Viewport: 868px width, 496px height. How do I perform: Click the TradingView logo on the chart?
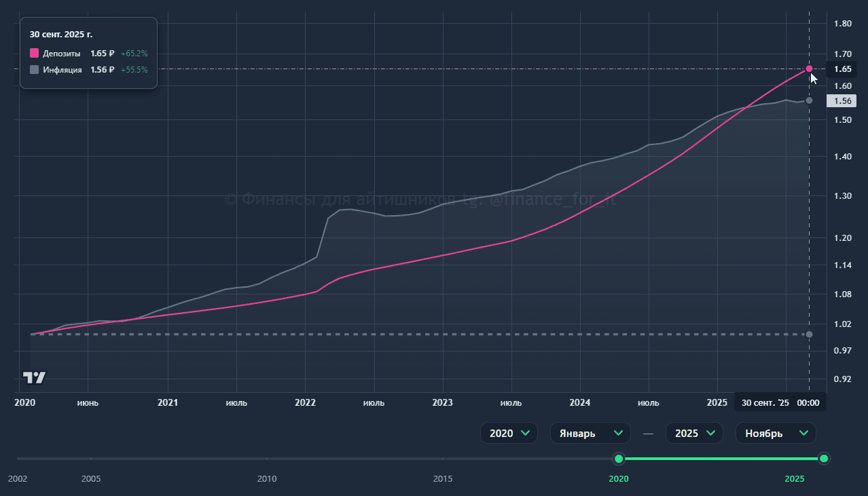[34, 377]
